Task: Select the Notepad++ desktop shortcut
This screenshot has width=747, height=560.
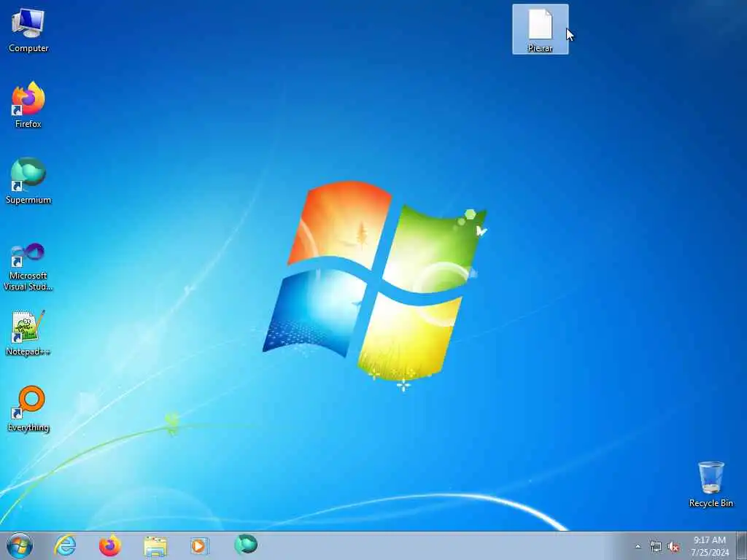Action: [x=28, y=332]
